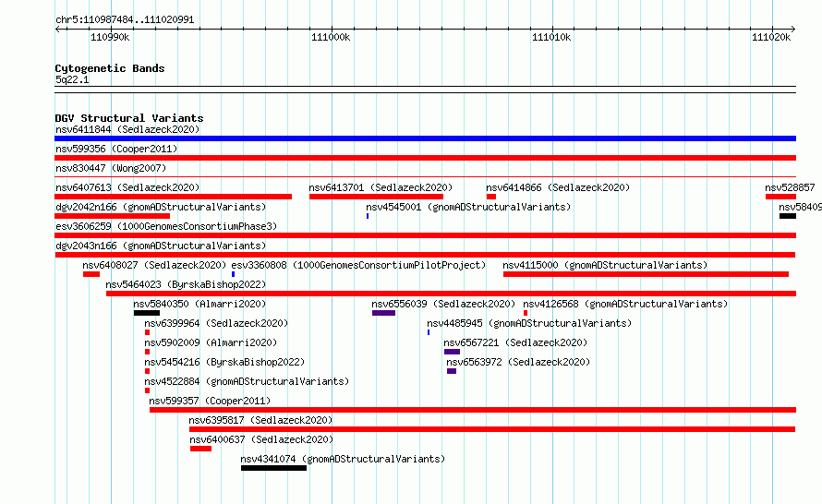Screen dimensions: 822x504
Task: Open the nsv6408027 (Sedlazeck2020) label
Action: click(154, 265)
